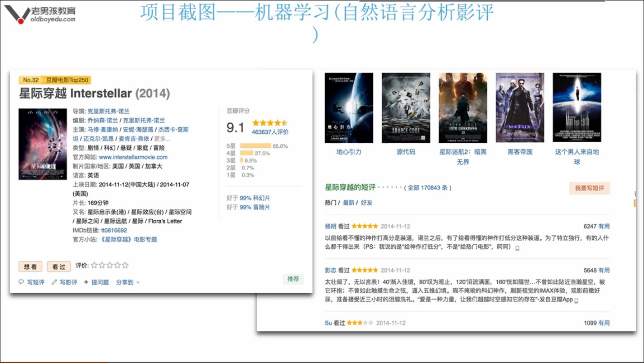
Task: Open the 99% 科幻片 comparison link
Action: pyautogui.click(x=255, y=198)
